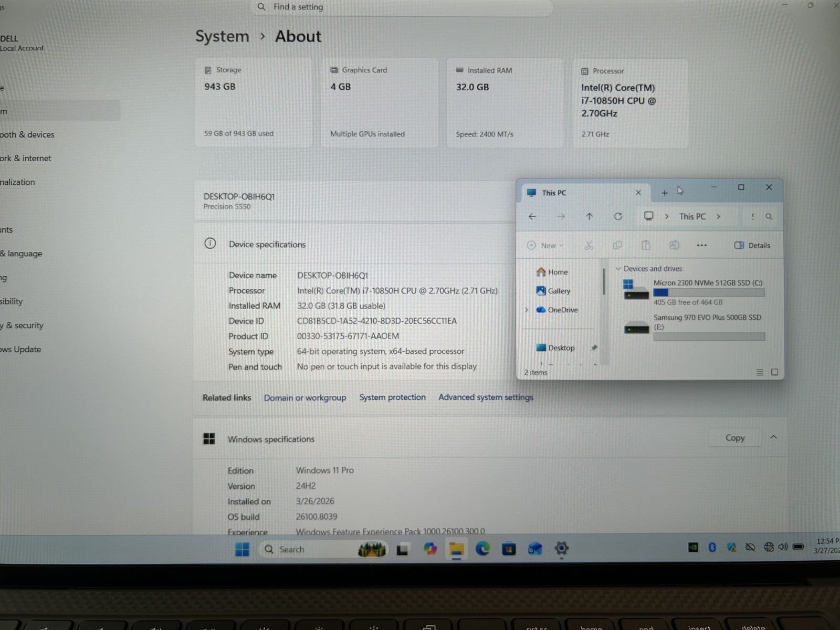Viewport: 840px width, 630px height.
Task: Launch Microsoft Edge from taskbar
Action: pyautogui.click(x=482, y=549)
